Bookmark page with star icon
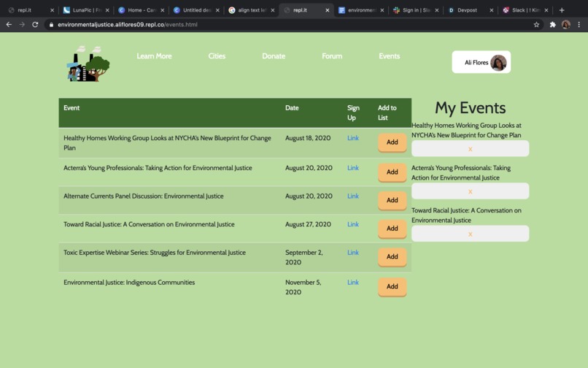588x368 pixels. [536, 24]
